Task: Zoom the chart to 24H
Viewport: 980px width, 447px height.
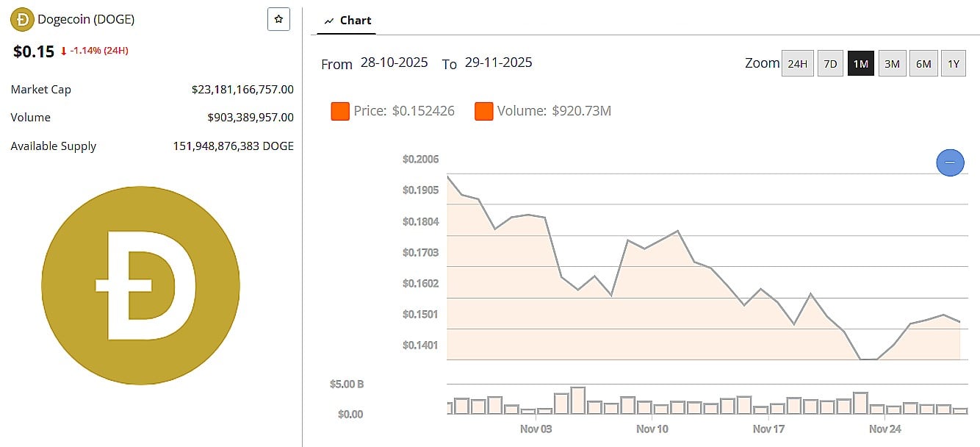Action: (798, 64)
